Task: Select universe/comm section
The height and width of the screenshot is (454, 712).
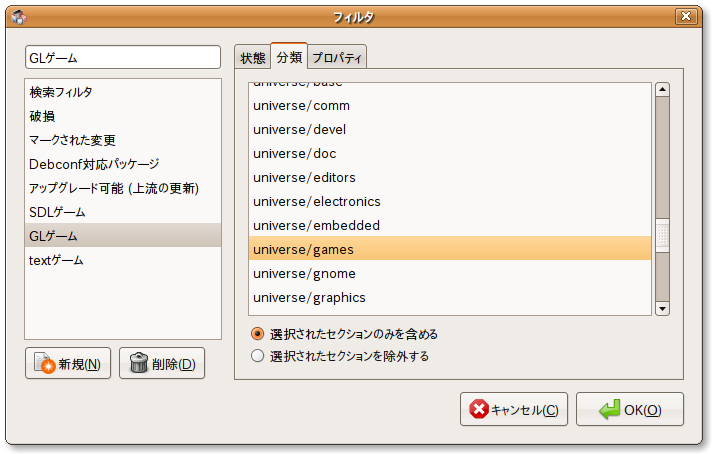Action: 450,106
